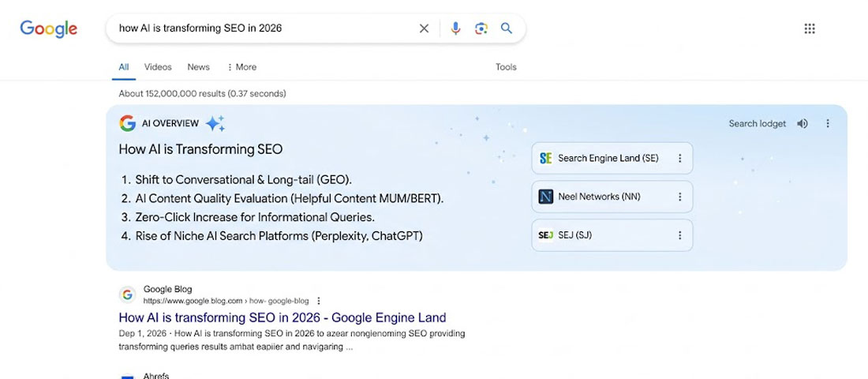
Task: Click the AI Overview sparkle icon
Action: click(215, 123)
